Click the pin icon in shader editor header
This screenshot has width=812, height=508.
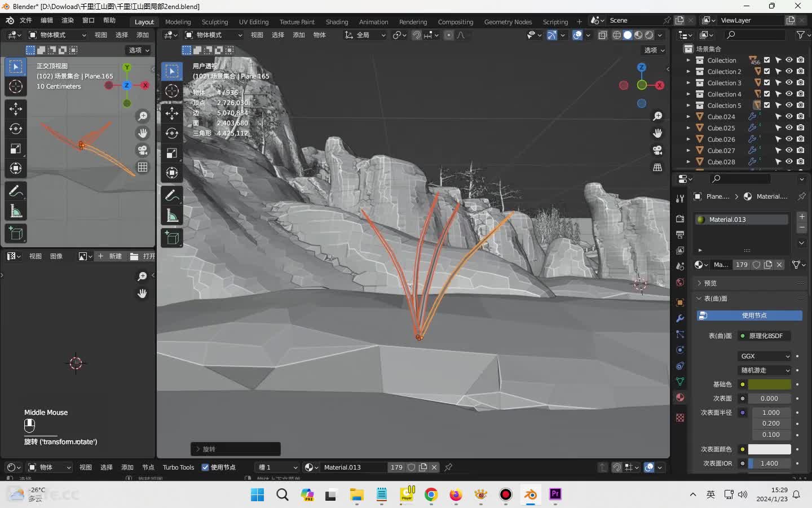point(448,467)
